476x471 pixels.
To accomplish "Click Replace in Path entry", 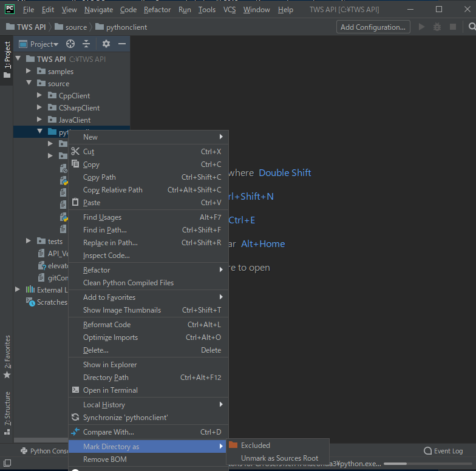I will (x=148, y=243).
